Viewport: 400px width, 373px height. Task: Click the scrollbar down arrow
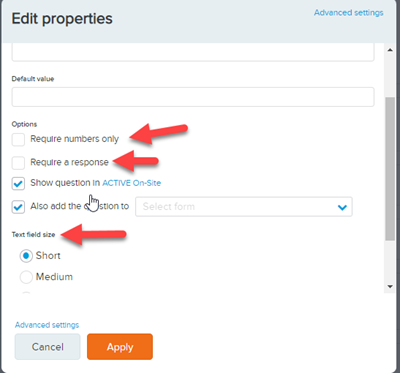390,286
